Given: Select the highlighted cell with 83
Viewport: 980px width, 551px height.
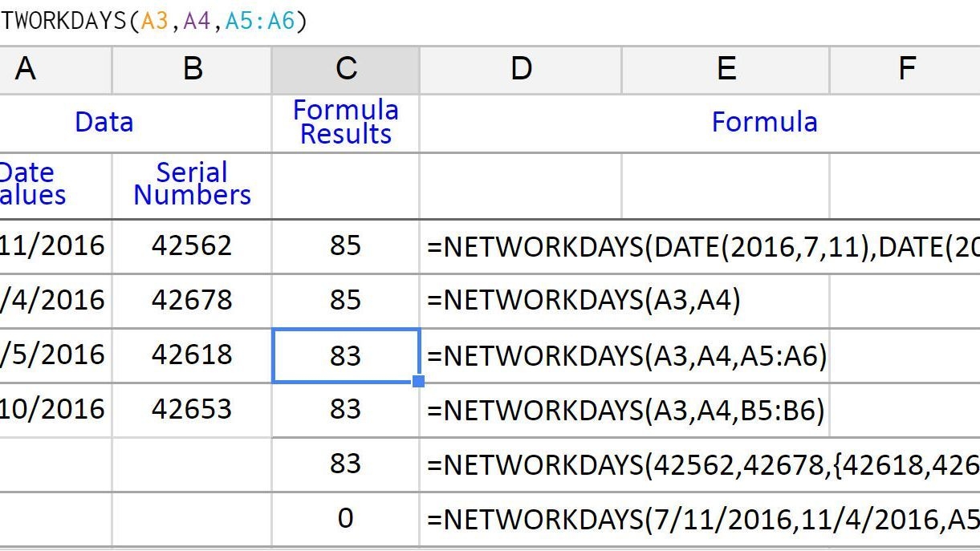Looking at the screenshot, I should (346, 355).
